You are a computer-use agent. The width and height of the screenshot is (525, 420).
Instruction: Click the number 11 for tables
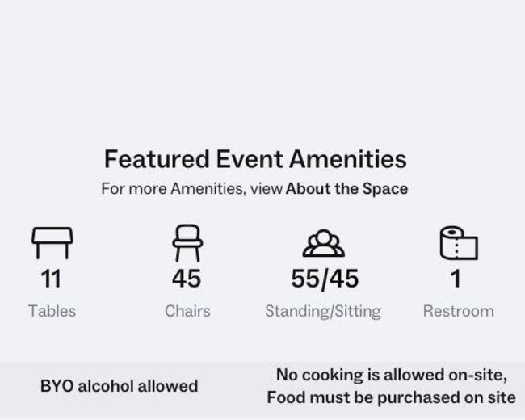[51, 279]
